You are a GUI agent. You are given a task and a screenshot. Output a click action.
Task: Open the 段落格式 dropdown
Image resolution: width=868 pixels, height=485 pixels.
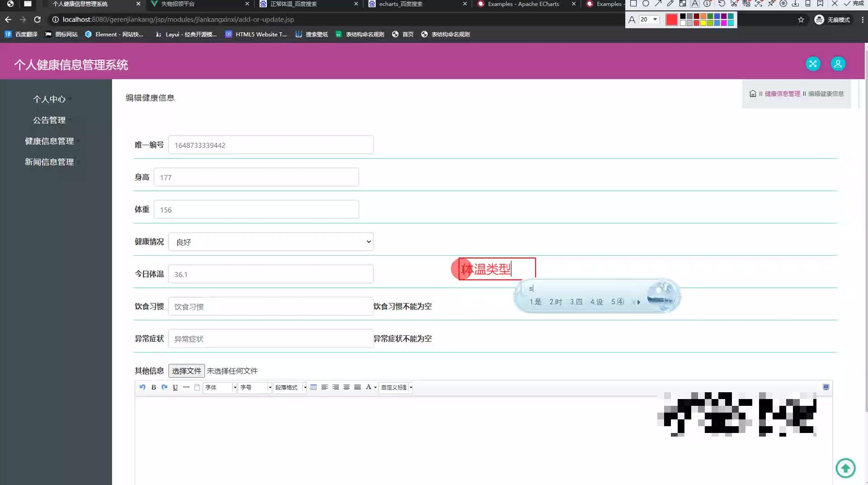tap(290, 387)
